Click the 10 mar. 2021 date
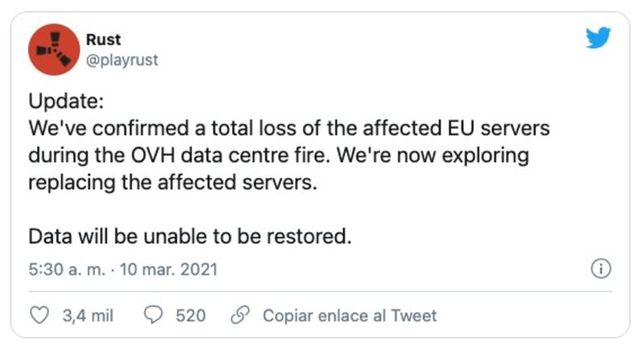The image size is (644, 353). pos(169,268)
